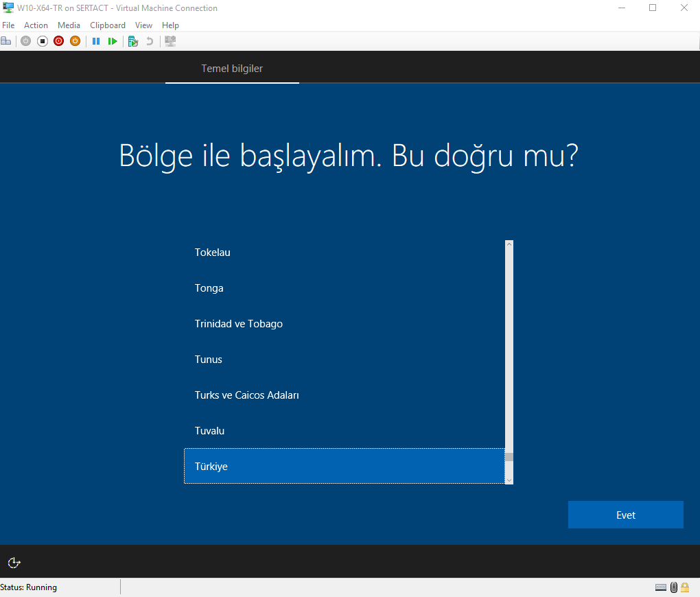Click region list scrollbar down arrow
This screenshot has height=597, width=700.
click(x=509, y=480)
